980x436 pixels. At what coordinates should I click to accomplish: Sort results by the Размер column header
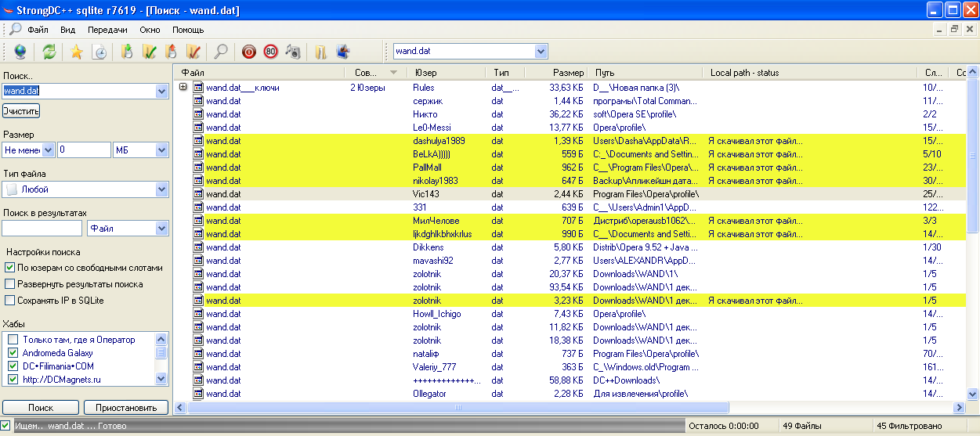pyautogui.click(x=555, y=72)
